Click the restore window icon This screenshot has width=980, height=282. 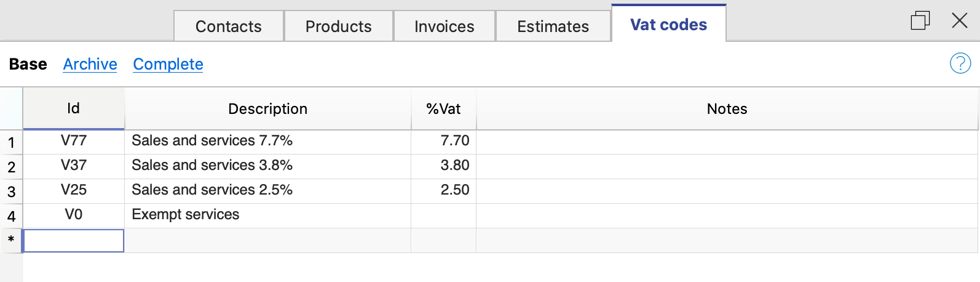(x=920, y=21)
